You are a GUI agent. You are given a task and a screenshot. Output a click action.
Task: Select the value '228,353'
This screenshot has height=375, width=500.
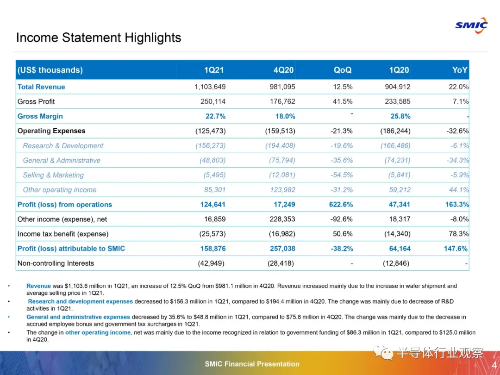coord(282,219)
